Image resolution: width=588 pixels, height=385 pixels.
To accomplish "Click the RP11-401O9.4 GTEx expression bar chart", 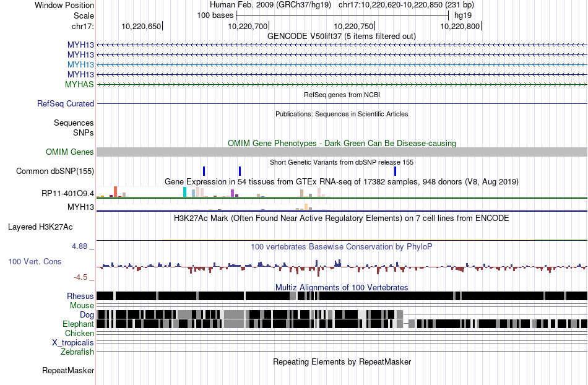I will pyautogui.click(x=213, y=192).
